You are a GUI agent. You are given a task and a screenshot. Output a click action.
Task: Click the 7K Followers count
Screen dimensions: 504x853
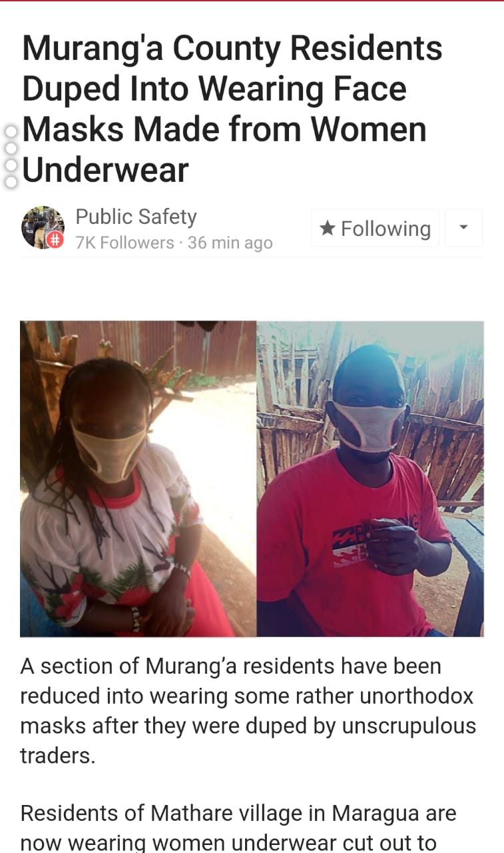[x=125, y=243]
